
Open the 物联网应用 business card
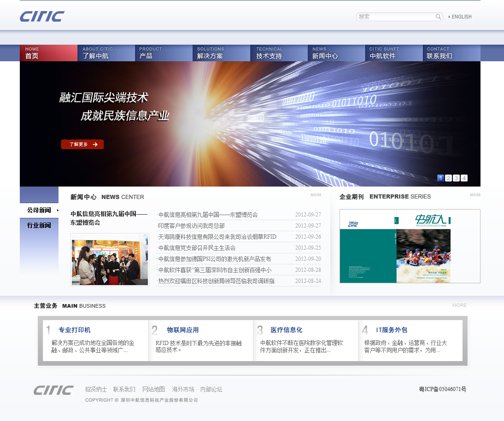tap(182, 330)
